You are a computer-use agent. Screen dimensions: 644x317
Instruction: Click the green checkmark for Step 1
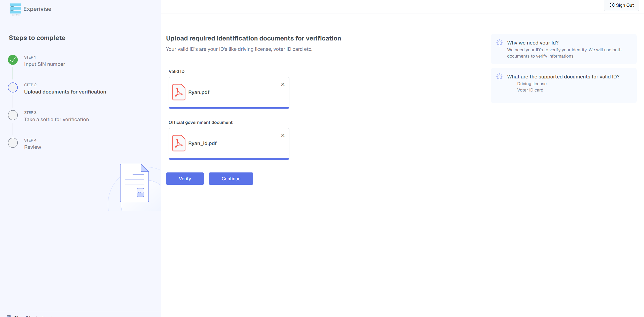point(13,60)
